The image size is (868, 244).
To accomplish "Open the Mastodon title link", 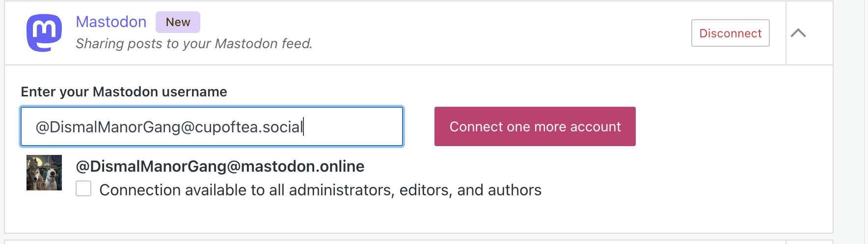I will pos(111,22).
